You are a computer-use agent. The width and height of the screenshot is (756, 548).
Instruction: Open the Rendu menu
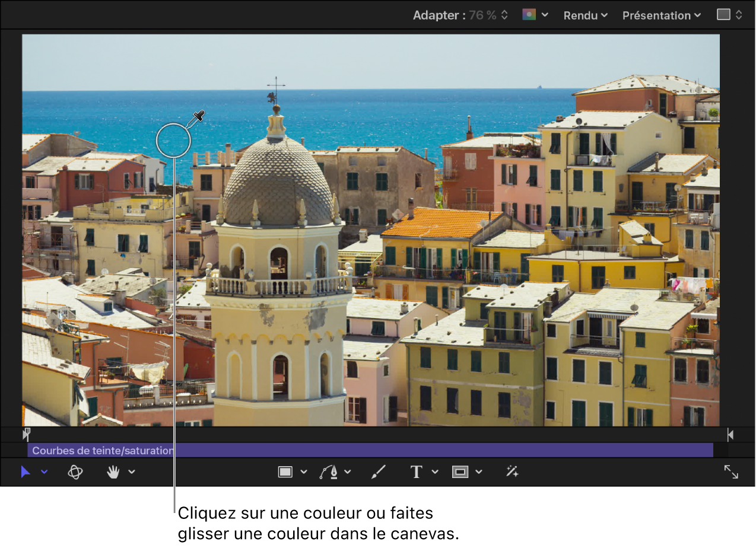(x=585, y=15)
